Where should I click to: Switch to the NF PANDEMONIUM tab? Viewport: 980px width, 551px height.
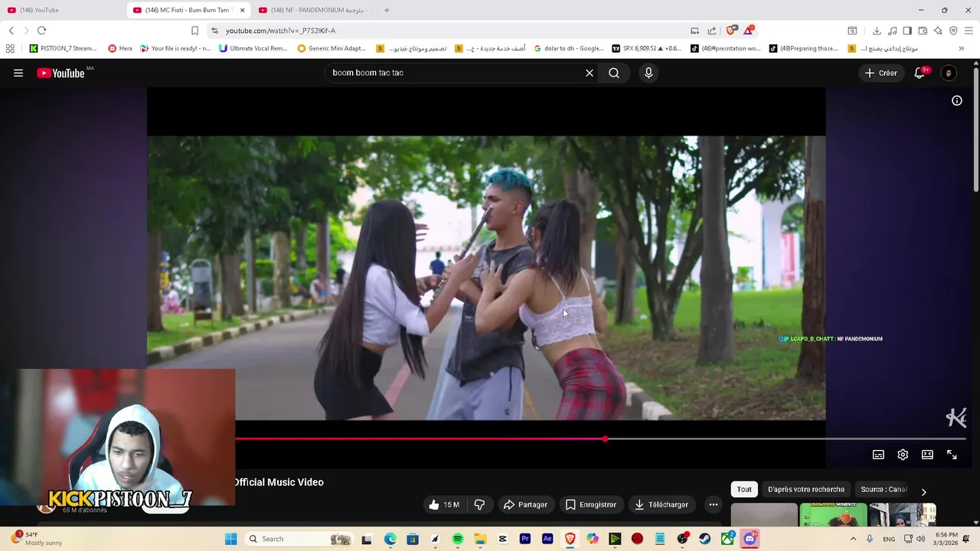tap(314, 10)
